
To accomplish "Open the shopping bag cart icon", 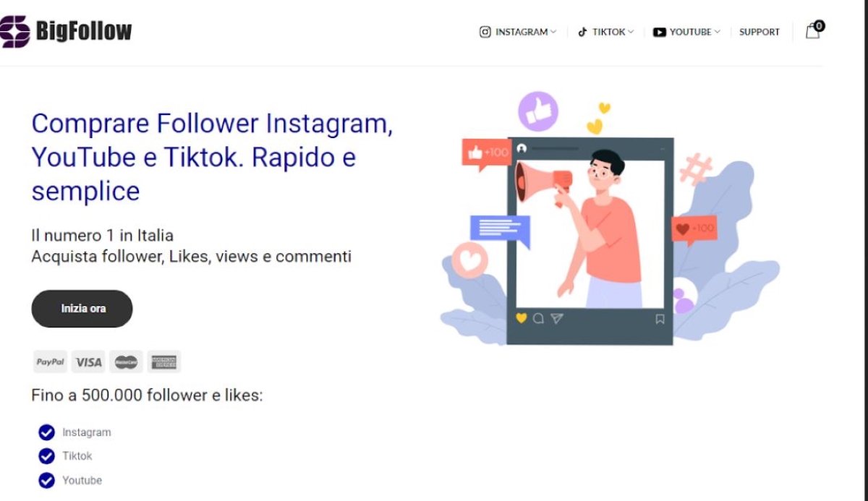I will point(812,32).
